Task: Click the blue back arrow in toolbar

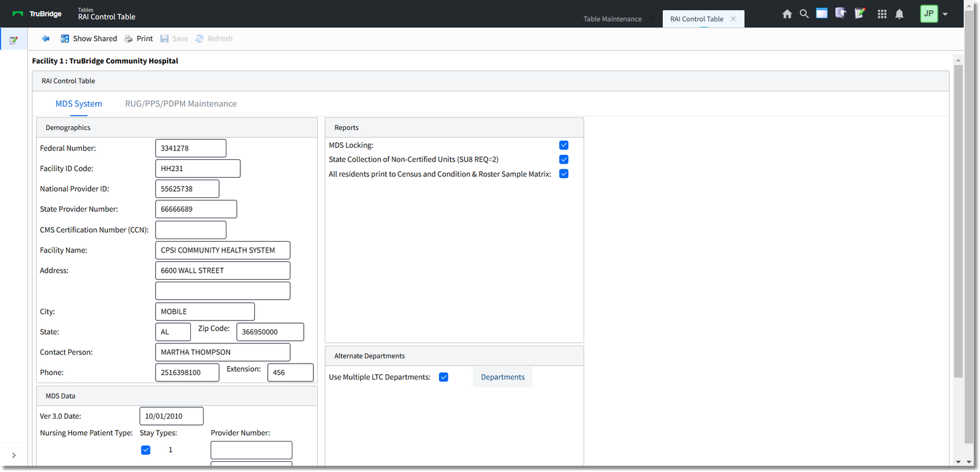Action: [x=46, y=39]
